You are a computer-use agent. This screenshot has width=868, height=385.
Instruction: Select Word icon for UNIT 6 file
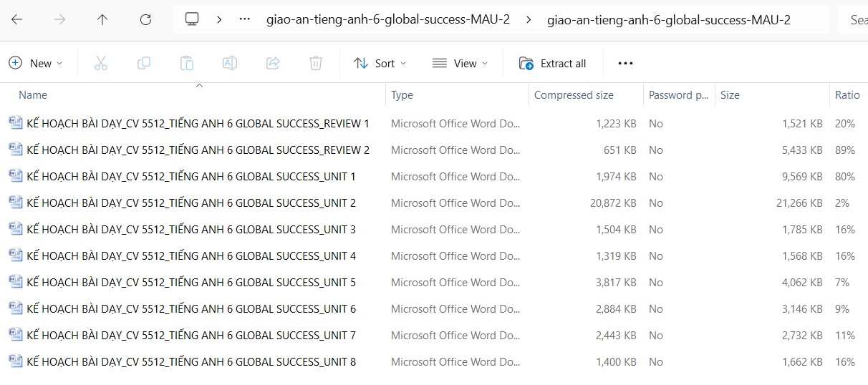[16, 308]
